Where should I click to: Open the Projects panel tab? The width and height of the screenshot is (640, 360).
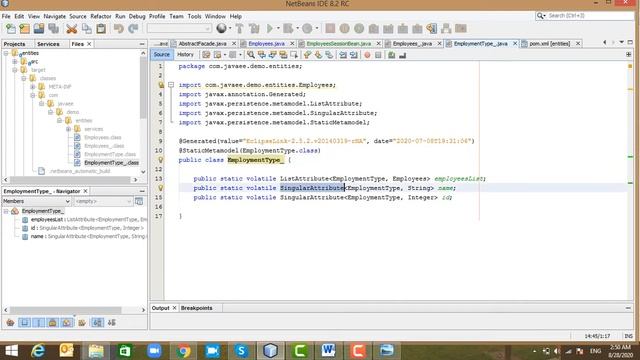click(14, 44)
